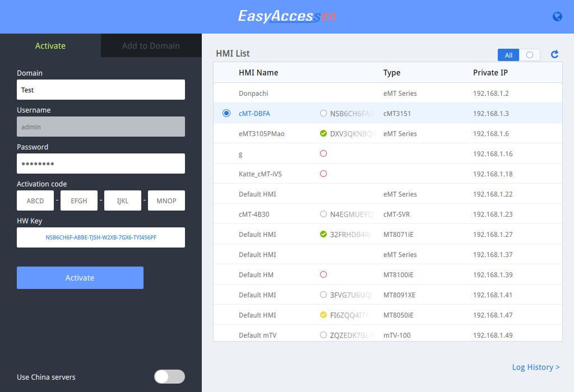This screenshot has width=574, height=392.
Task: Select the All filter in HMI List
Action: tap(508, 55)
